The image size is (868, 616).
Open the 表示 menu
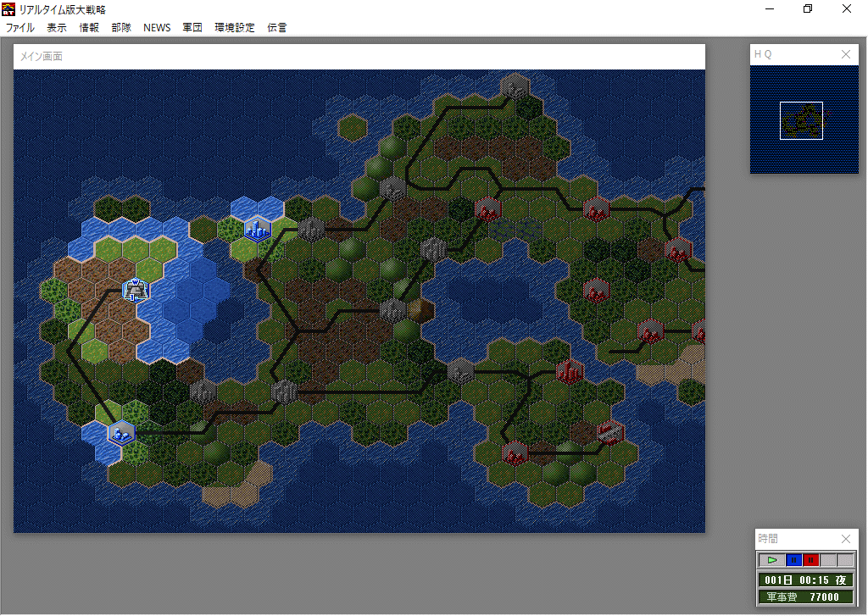coord(57,27)
